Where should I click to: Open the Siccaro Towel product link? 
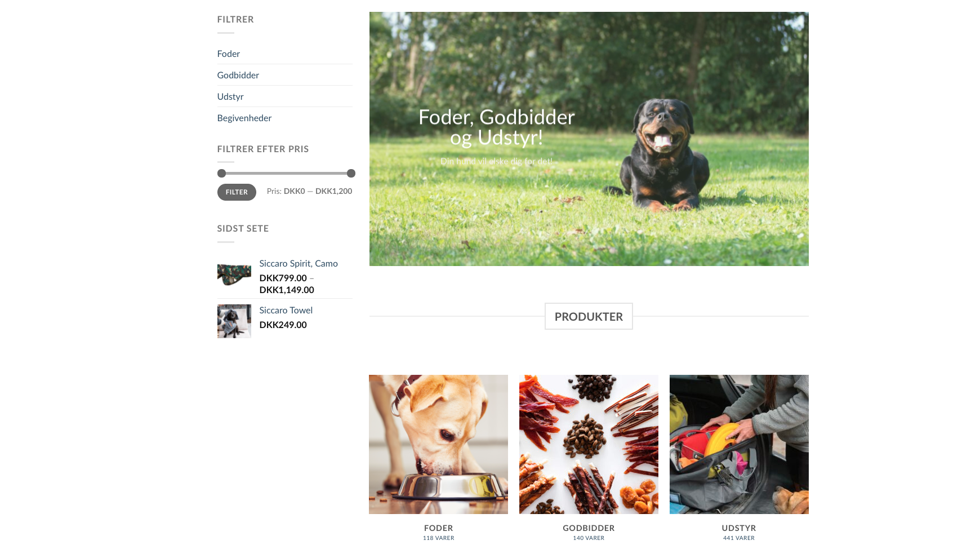pyautogui.click(x=286, y=311)
